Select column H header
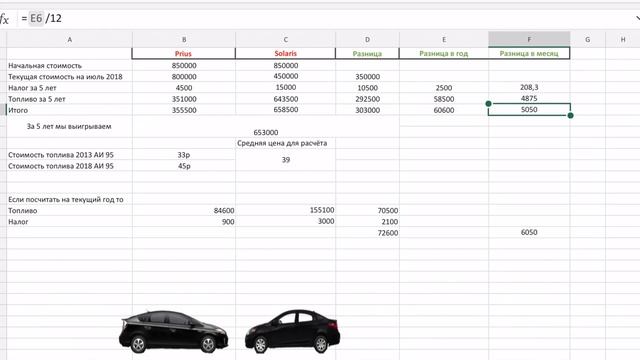 (622, 40)
